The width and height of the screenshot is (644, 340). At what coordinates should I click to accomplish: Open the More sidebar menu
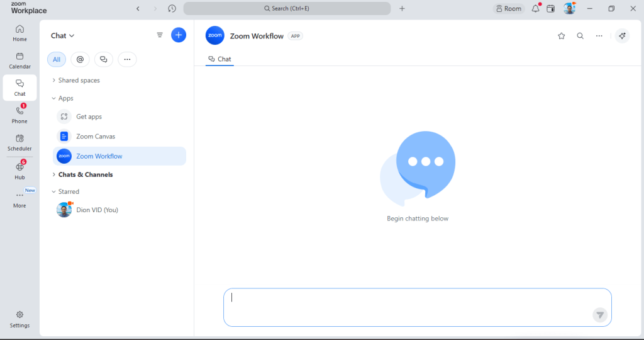(x=19, y=199)
